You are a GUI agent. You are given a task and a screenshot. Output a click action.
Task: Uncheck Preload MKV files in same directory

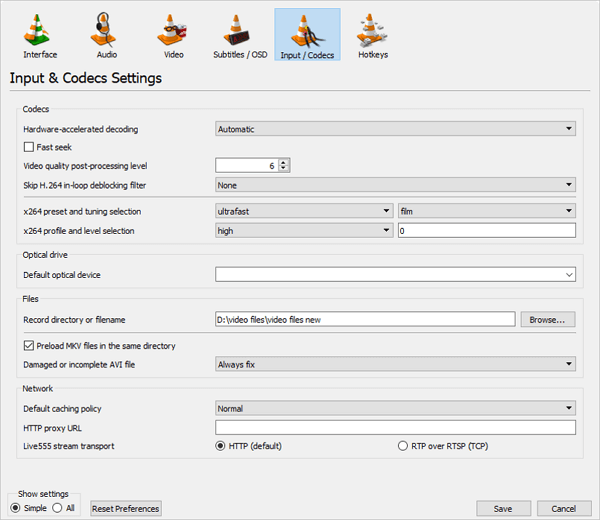(x=29, y=346)
